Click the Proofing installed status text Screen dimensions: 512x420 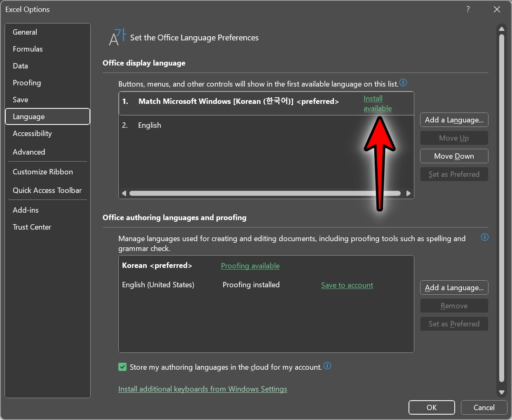[x=251, y=285]
